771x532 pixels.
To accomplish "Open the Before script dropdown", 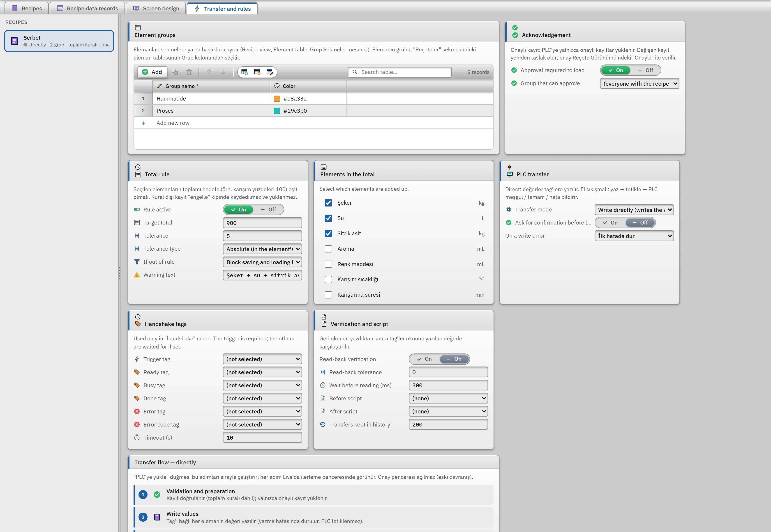I will point(448,398).
